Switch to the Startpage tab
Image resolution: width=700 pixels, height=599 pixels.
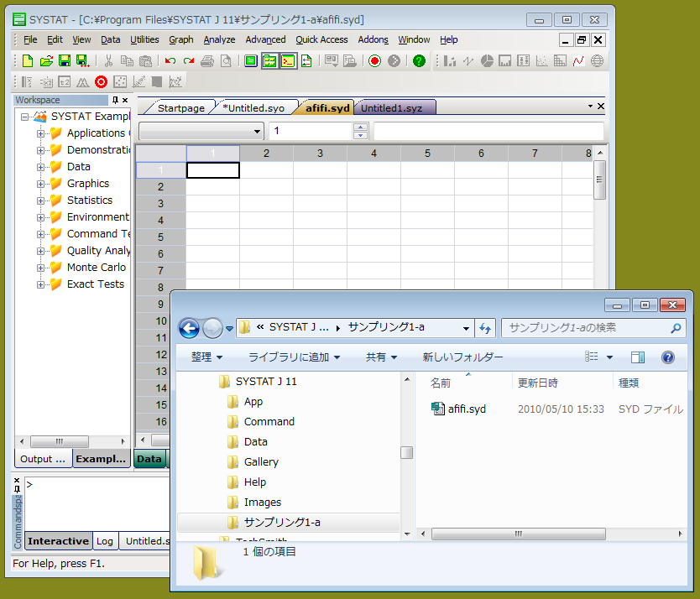click(x=180, y=108)
